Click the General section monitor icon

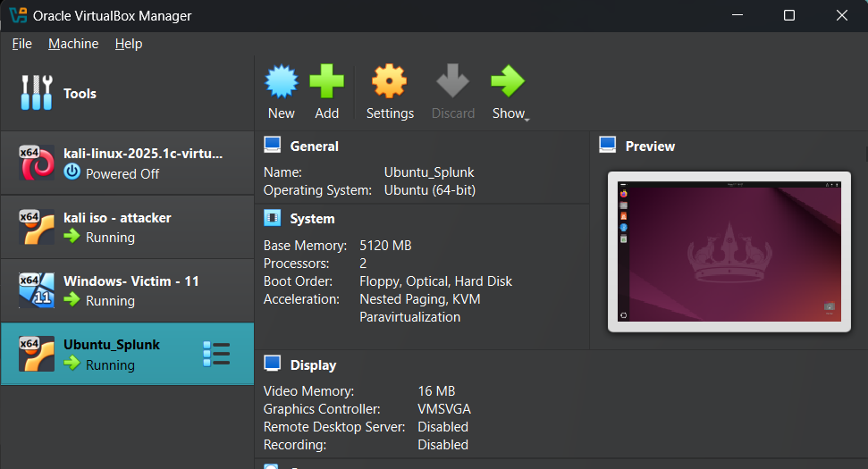point(273,145)
